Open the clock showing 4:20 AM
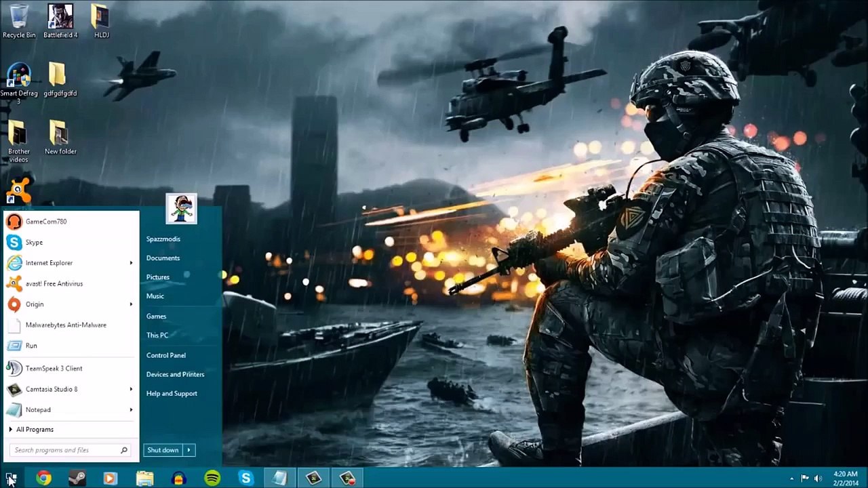This screenshot has width=868, height=488. pyautogui.click(x=846, y=479)
